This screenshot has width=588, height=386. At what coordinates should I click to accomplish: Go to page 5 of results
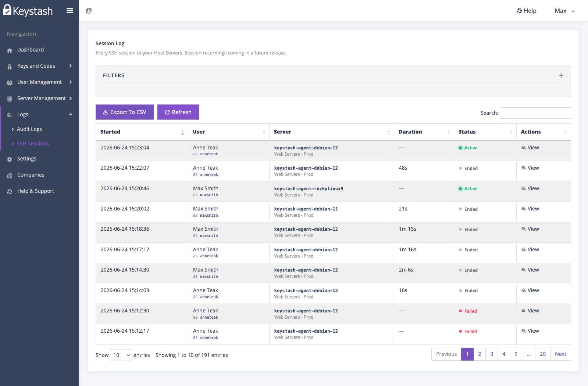coord(516,354)
